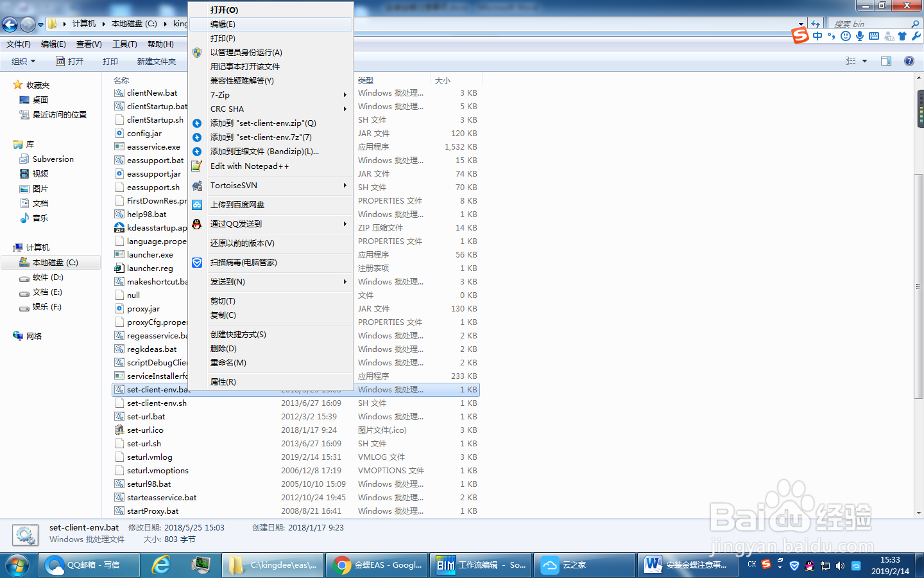Click the search magnifier icon
The height and width of the screenshot is (578, 924).
pyautogui.click(x=915, y=24)
